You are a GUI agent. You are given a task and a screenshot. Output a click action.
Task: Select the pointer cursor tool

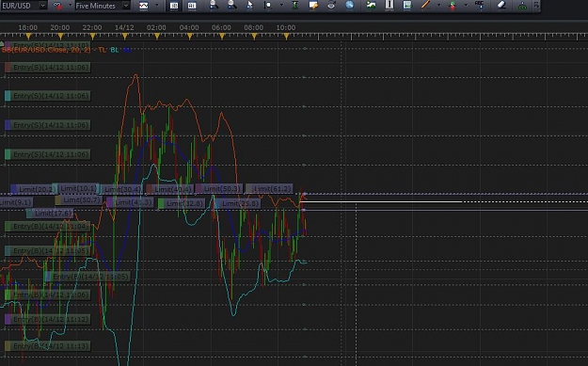(x=249, y=5)
